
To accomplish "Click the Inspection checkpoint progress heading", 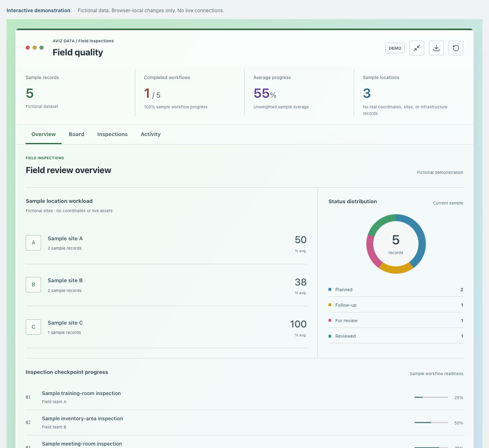I will (67, 372).
